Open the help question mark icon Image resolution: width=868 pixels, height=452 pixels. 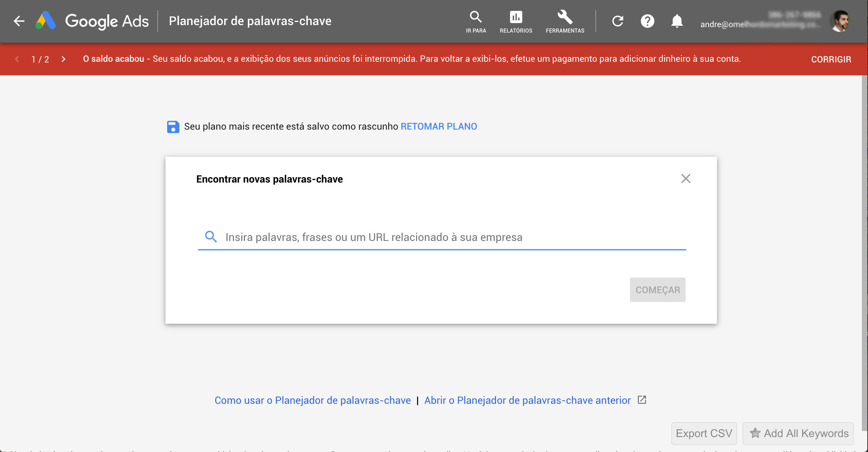[647, 21]
